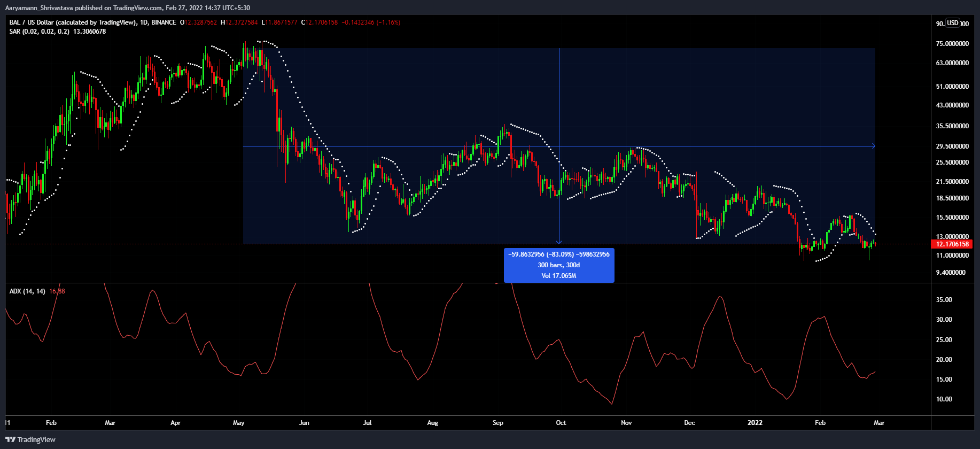Select the open value 12.3287562
This screenshot has width=980, height=449.
point(201,22)
